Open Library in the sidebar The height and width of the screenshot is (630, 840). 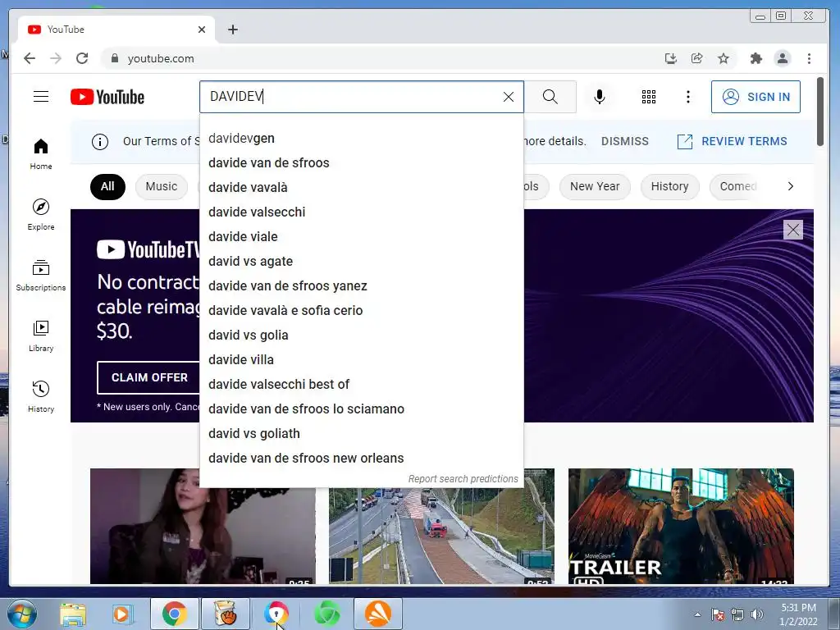click(41, 336)
